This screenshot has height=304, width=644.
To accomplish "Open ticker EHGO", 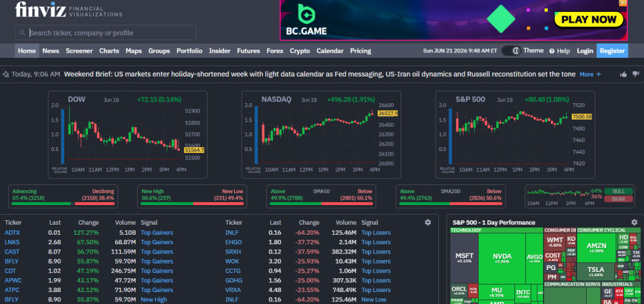I will (x=233, y=242).
